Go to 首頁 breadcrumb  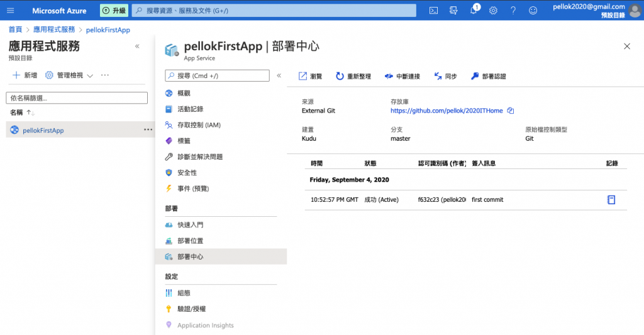click(15, 30)
